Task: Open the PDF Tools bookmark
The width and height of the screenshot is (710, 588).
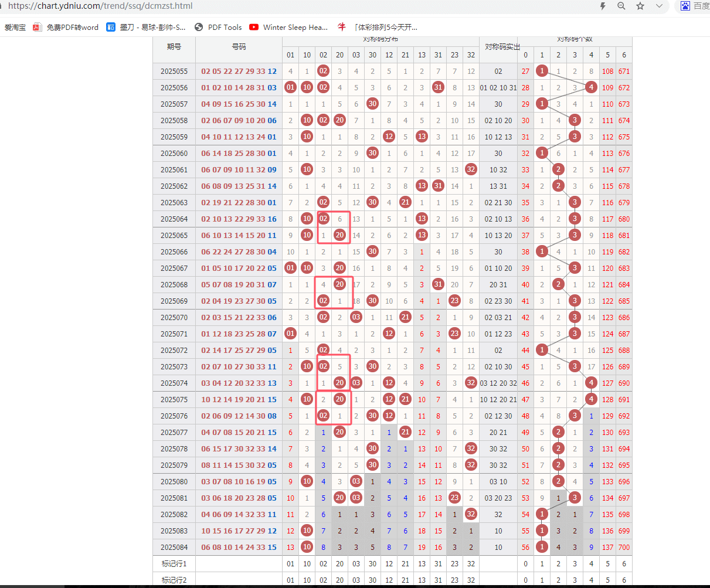Action: (218, 27)
